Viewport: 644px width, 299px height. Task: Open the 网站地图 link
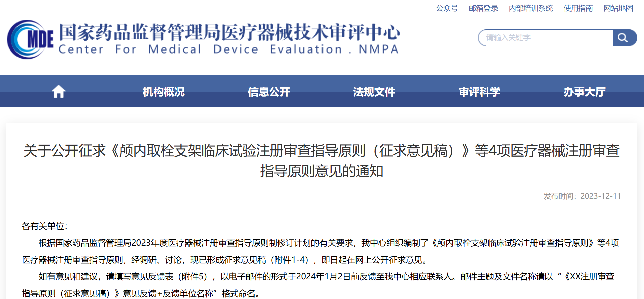click(618, 8)
